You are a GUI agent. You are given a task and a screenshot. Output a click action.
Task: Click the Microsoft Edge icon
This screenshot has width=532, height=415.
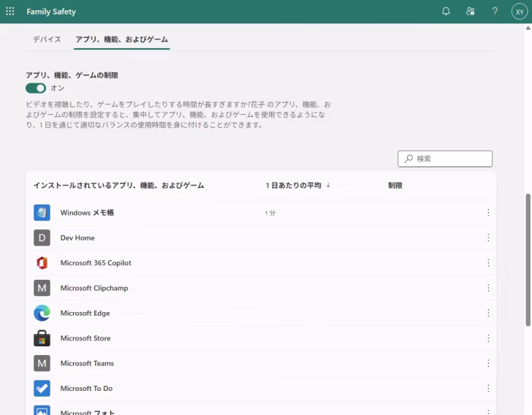pos(42,313)
